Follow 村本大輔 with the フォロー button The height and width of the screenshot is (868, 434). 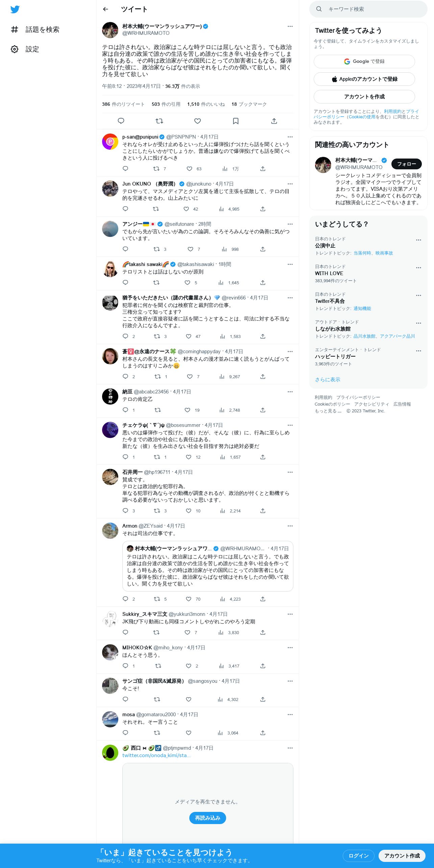point(406,164)
